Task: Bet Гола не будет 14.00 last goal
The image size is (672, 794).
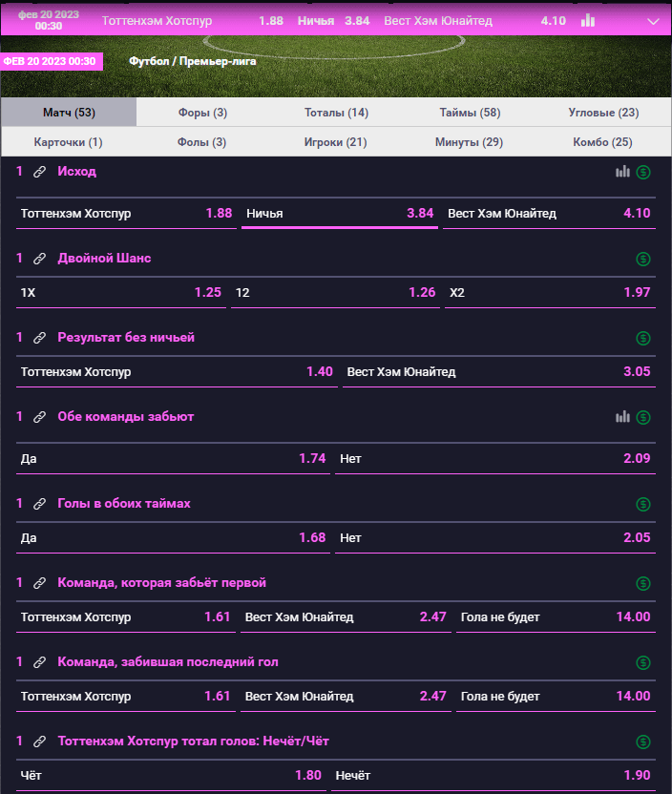Action: point(556,697)
